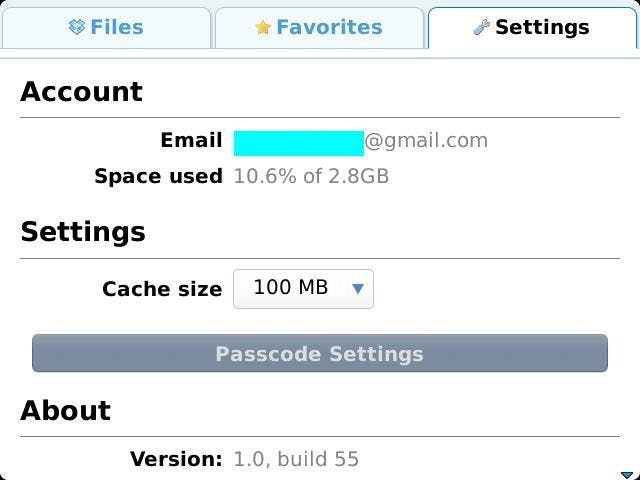Click the scroll-down arrow indicator at bottom corner
The width and height of the screenshot is (640, 480).
coord(627,474)
